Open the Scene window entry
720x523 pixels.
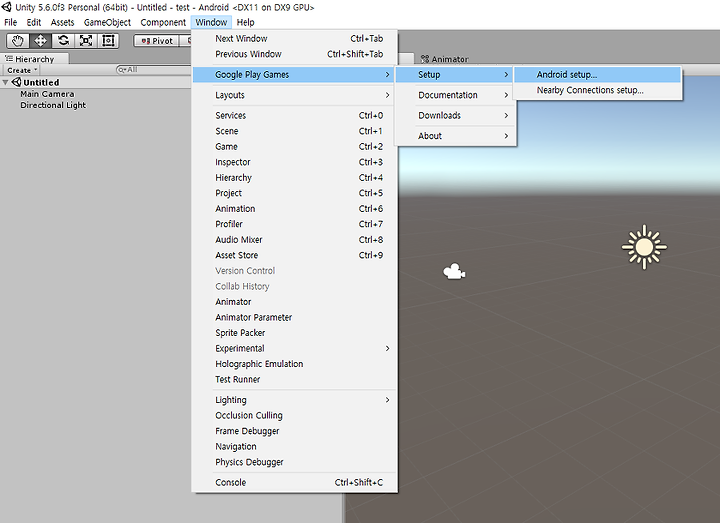click(294, 131)
